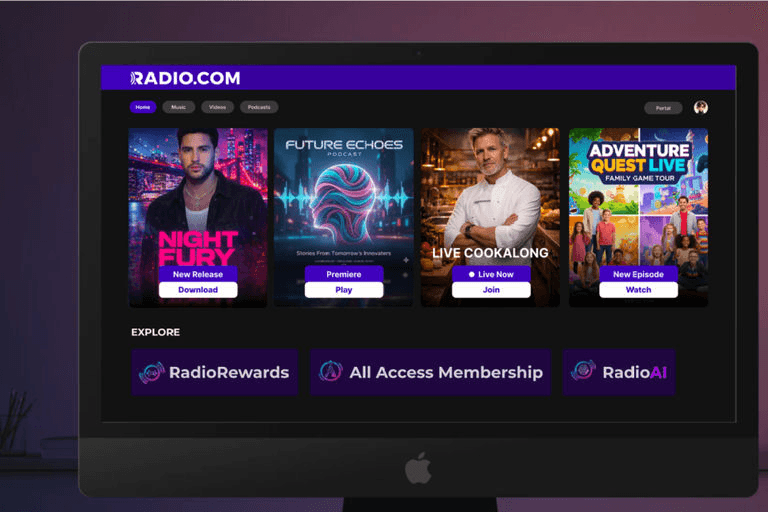Image resolution: width=768 pixels, height=512 pixels.
Task: Click the Portal button
Action: [663, 108]
